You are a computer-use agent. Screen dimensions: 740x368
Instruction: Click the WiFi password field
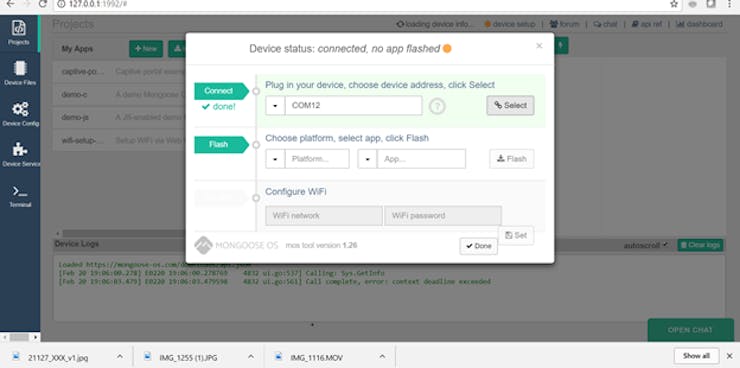[443, 216]
